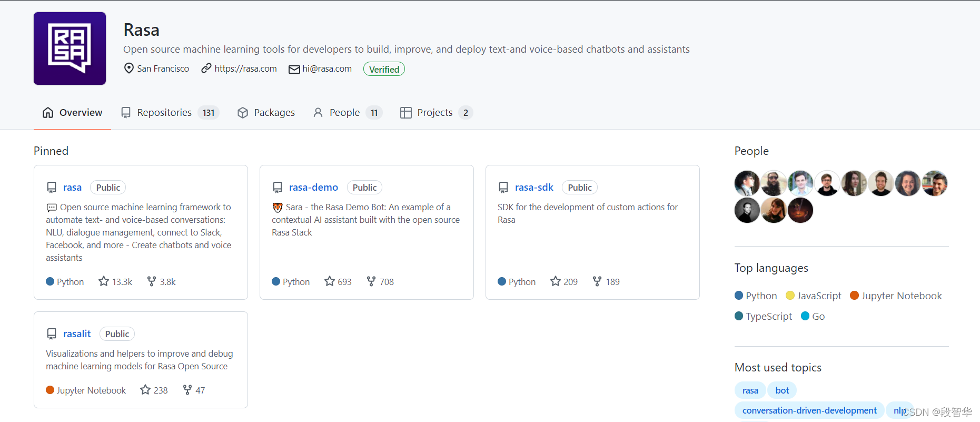
Task: Click the Public label on rasa-demo card
Action: point(364,188)
